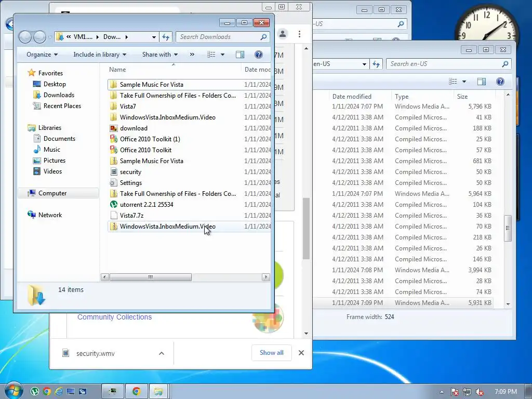532x399 pixels.
Task: Expand view options arrow in en-US window
Action: coord(464,82)
